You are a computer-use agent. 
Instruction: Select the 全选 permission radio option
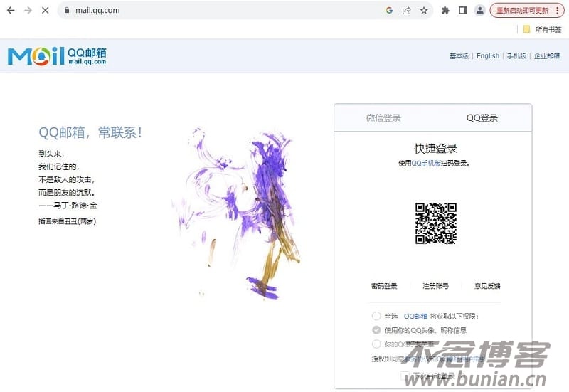click(376, 316)
